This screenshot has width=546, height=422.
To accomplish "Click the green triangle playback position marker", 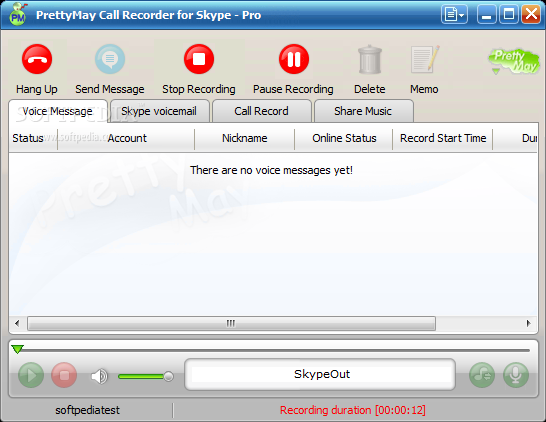I will click(17, 349).
